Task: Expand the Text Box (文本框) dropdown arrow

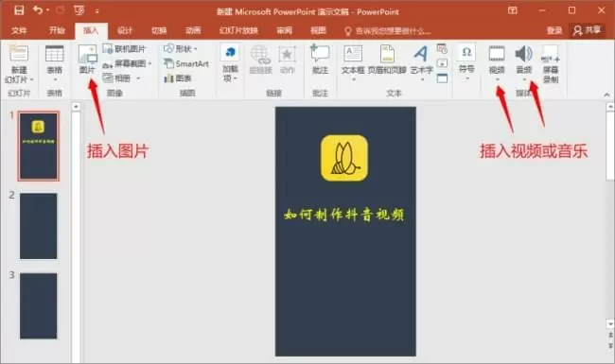Action: (x=353, y=79)
